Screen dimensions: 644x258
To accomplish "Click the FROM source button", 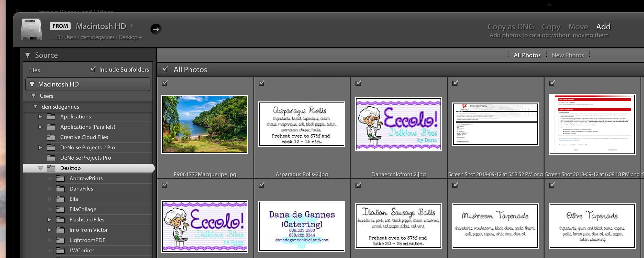I will 60,26.
